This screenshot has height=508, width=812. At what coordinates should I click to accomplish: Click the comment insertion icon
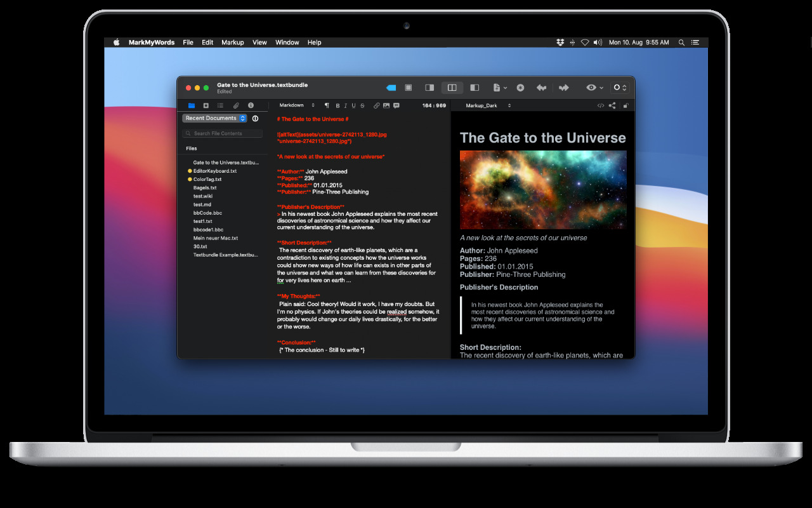pyautogui.click(x=396, y=105)
